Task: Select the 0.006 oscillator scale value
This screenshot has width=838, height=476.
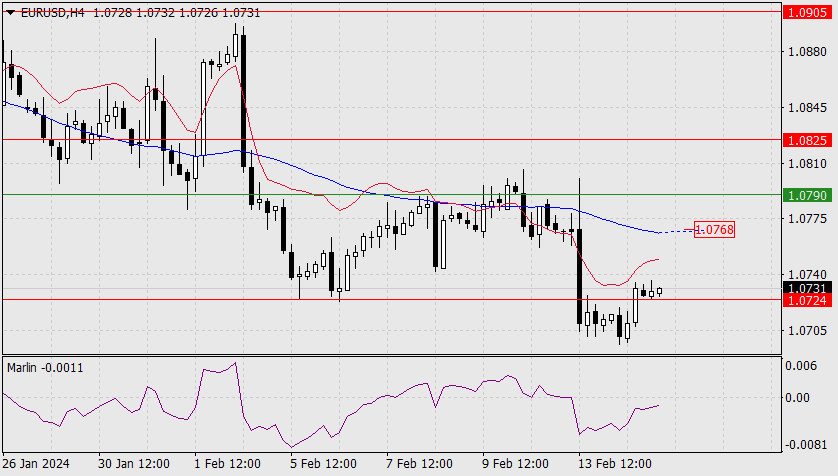Action: tap(801, 366)
